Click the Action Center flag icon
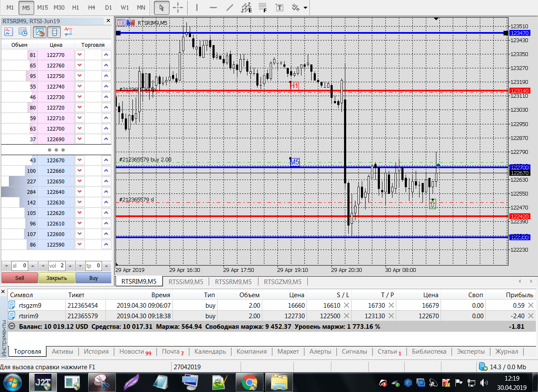538x392 pixels. coord(458,383)
